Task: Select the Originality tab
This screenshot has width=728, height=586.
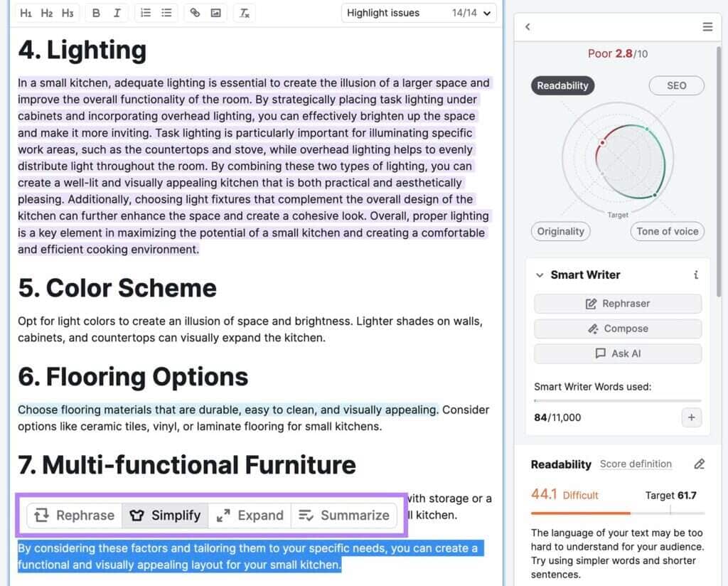Action: tap(561, 231)
